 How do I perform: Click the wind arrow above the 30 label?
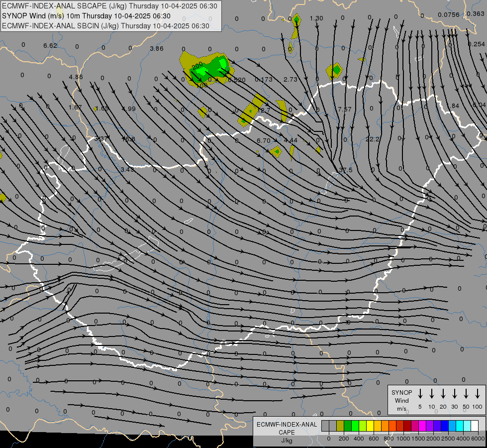click(454, 394)
